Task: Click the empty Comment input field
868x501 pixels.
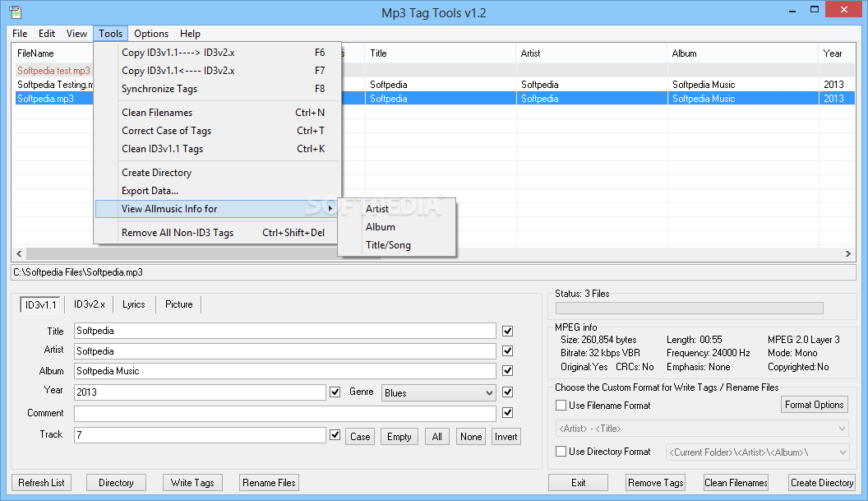Action: tap(284, 414)
